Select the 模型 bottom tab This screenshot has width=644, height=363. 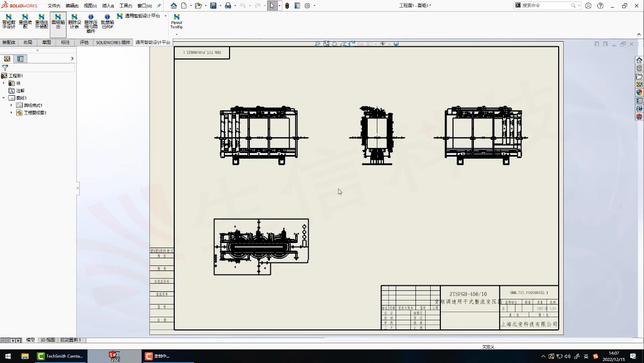pyautogui.click(x=30, y=340)
